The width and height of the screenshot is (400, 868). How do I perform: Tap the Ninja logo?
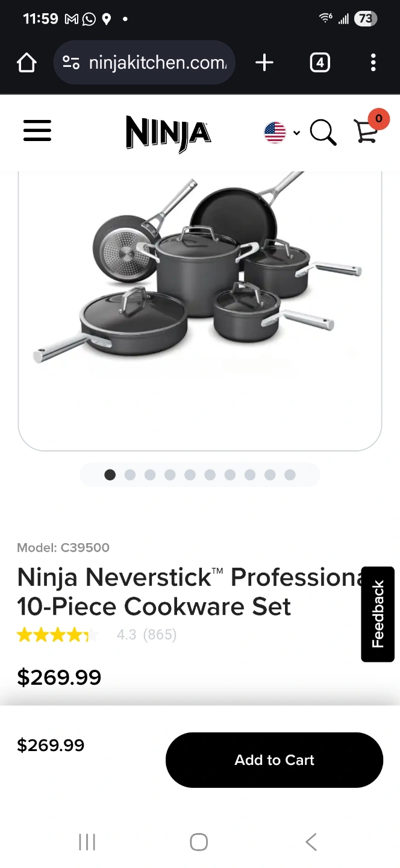169,133
